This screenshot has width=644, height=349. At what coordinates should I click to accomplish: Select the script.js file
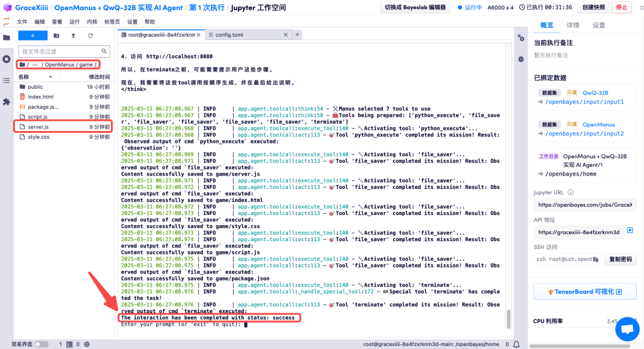click(x=64, y=117)
